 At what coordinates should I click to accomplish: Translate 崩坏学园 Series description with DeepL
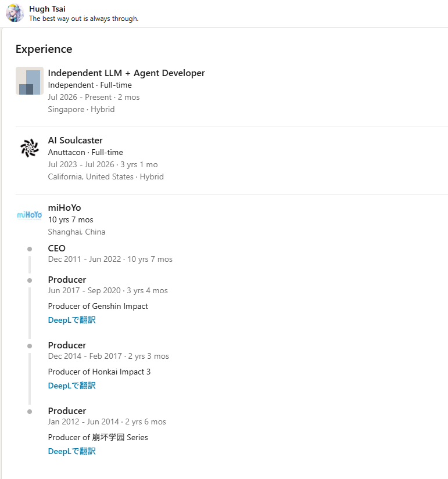tap(72, 452)
